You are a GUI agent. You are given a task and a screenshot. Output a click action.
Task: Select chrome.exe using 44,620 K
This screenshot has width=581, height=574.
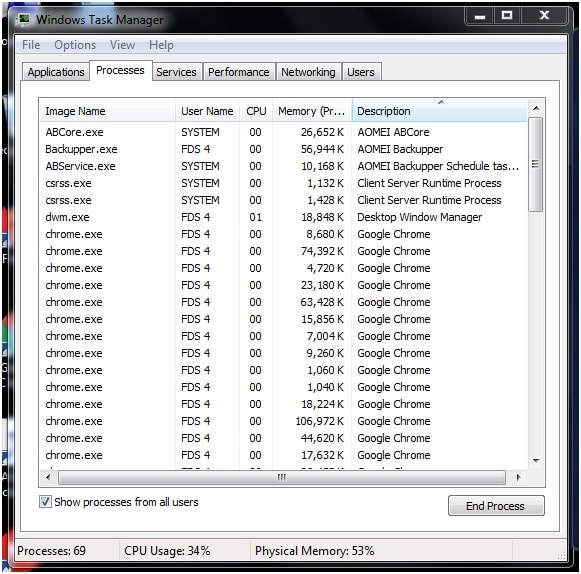(283, 438)
